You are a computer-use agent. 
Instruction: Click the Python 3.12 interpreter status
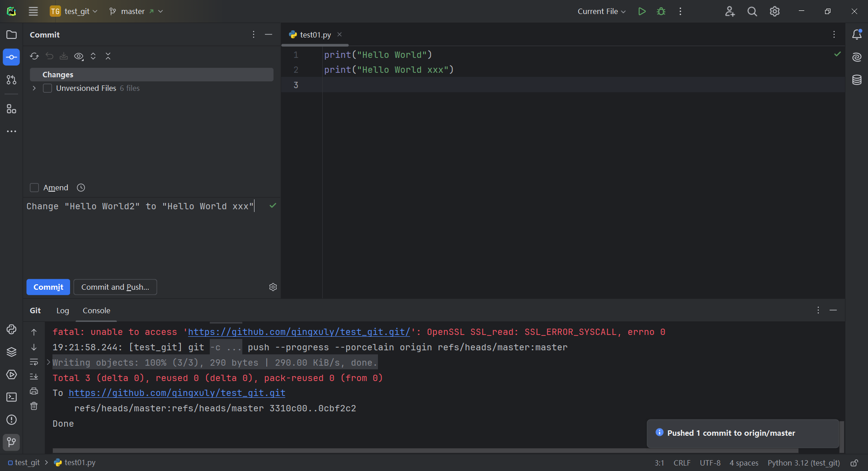[x=803, y=463]
